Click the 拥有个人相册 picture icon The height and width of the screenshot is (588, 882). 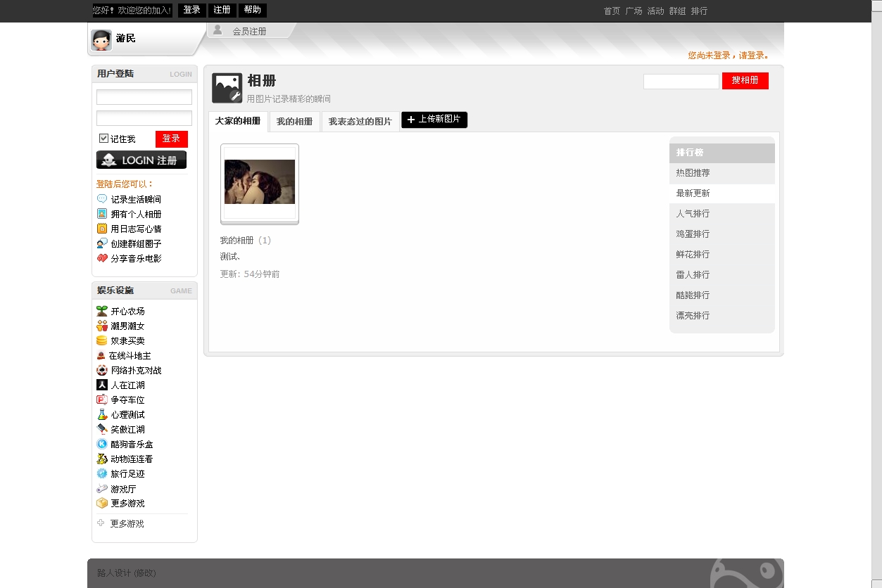tap(102, 214)
